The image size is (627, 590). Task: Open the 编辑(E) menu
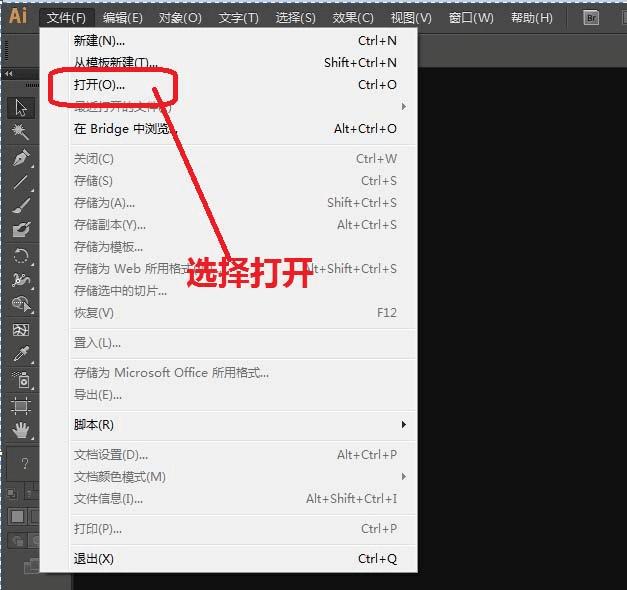click(x=122, y=18)
